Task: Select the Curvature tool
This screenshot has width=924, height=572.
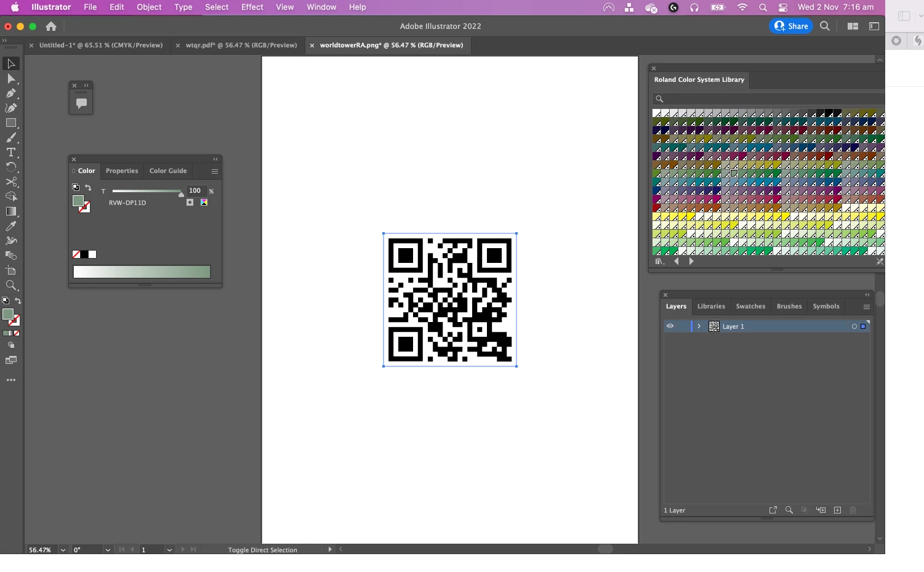Action: point(10,108)
